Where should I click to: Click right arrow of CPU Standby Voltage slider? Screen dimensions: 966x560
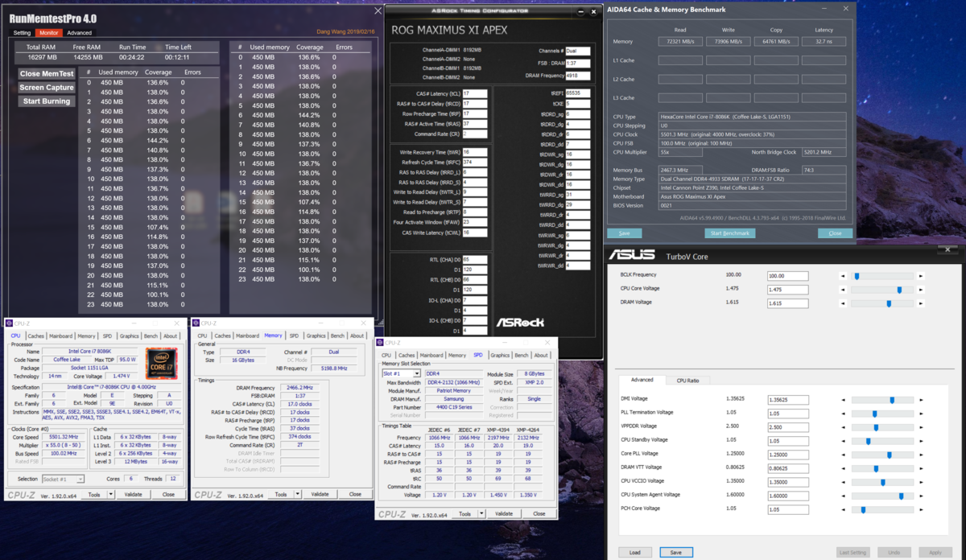pyautogui.click(x=921, y=441)
